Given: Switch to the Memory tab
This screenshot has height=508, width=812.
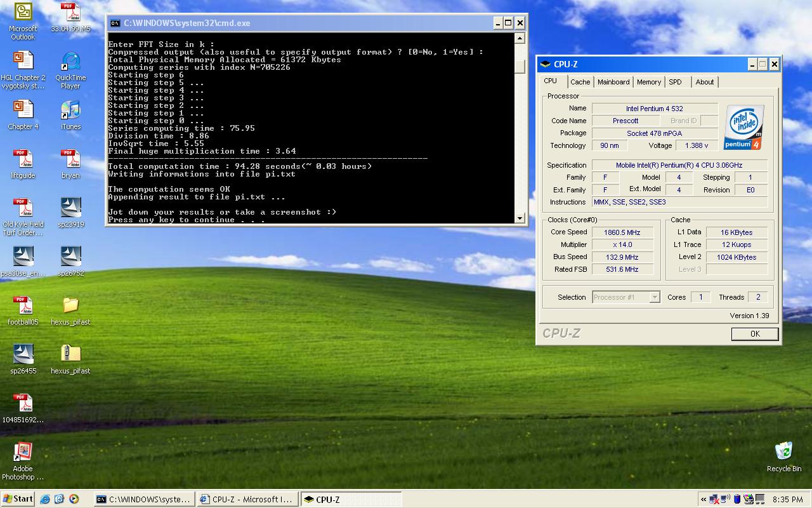Looking at the screenshot, I should click(649, 82).
